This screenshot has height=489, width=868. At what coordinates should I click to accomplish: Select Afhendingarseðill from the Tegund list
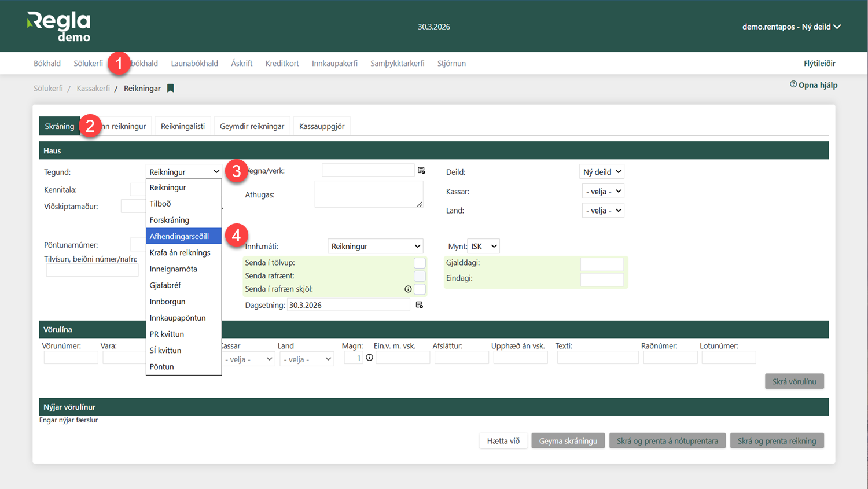[x=179, y=236]
